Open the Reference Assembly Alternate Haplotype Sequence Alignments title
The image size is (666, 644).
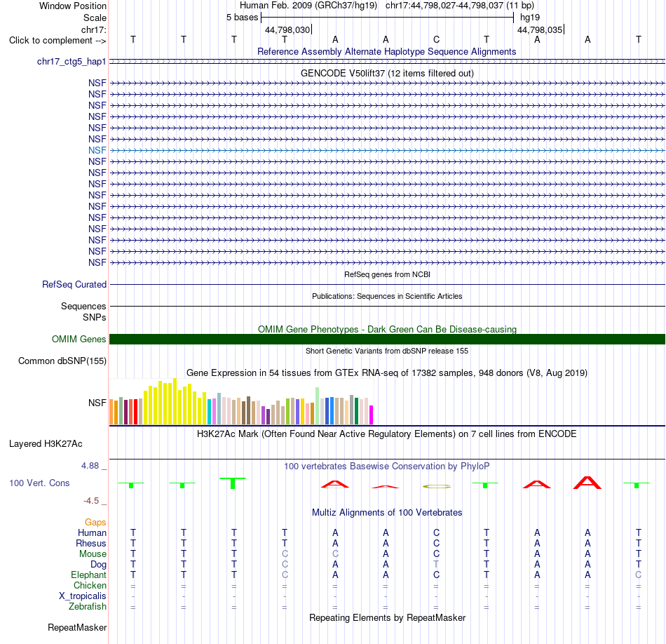pyautogui.click(x=386, y=51)
